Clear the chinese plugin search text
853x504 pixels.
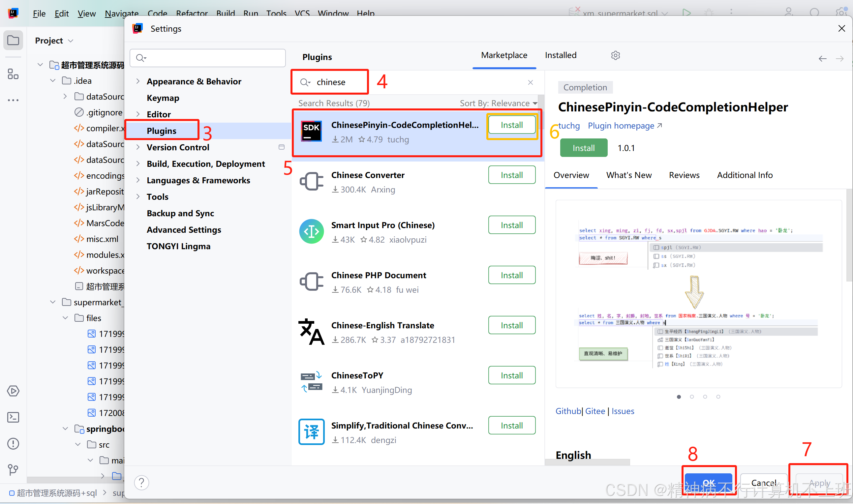pyautogui.click(x=530, y=82)
